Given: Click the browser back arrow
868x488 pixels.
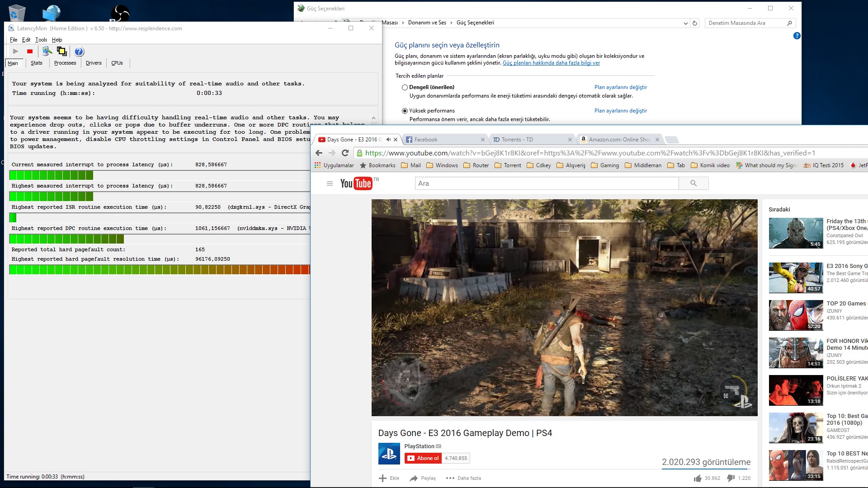Looking at the screenshot, I should [x=319, y=153].
